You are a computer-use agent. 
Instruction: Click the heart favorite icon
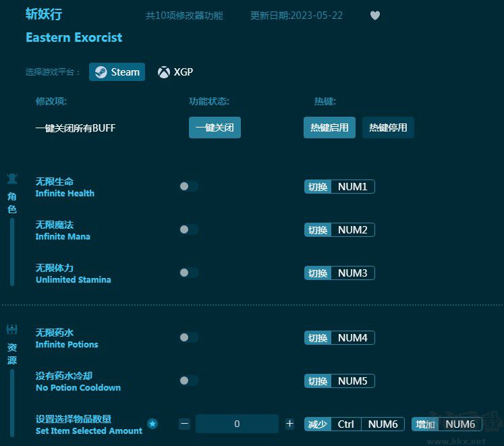pyautogui.click(x=374, y=16)
